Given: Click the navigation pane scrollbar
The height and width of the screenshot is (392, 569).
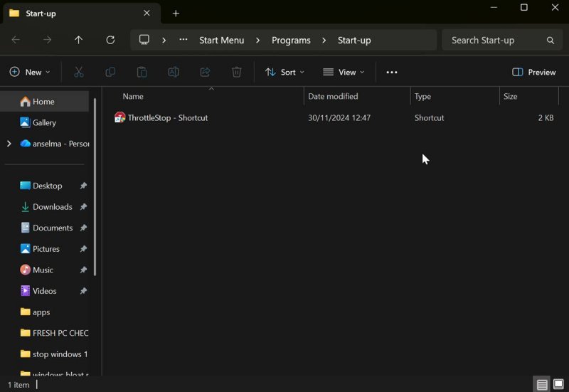Looking at the screenshot, I should (x=95, y=187).
